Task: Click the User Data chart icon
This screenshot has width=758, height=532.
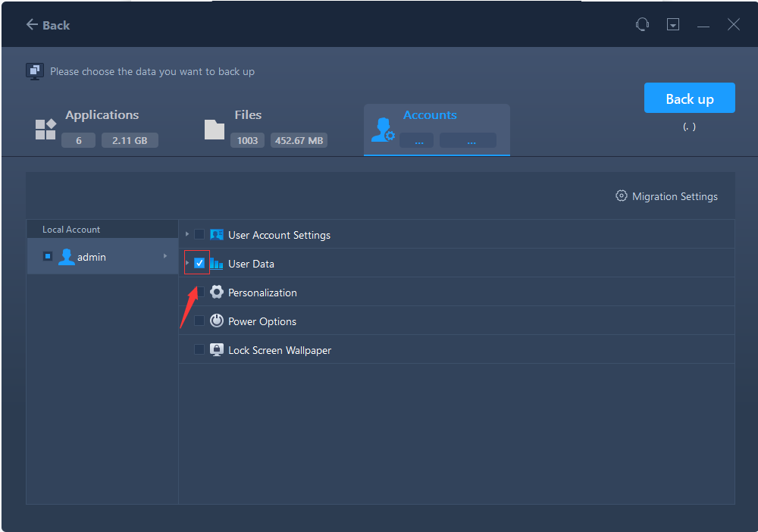Action: tap(217, 264)
